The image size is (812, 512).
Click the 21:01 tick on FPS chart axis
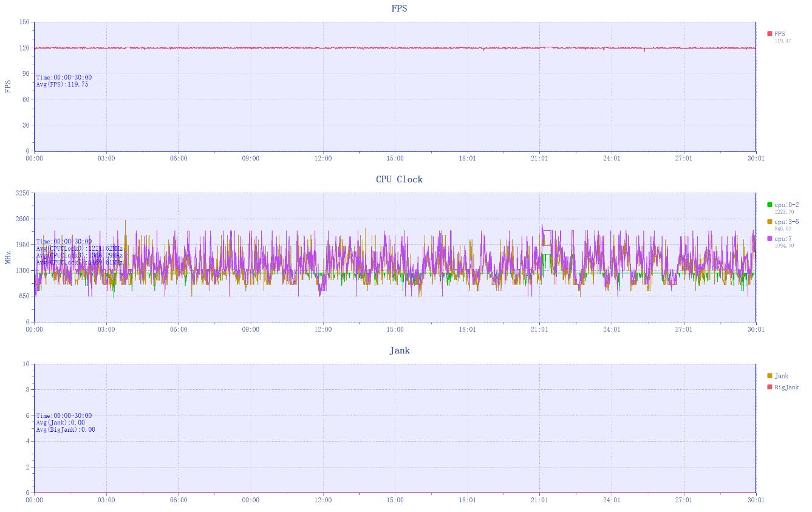(539, 159)
